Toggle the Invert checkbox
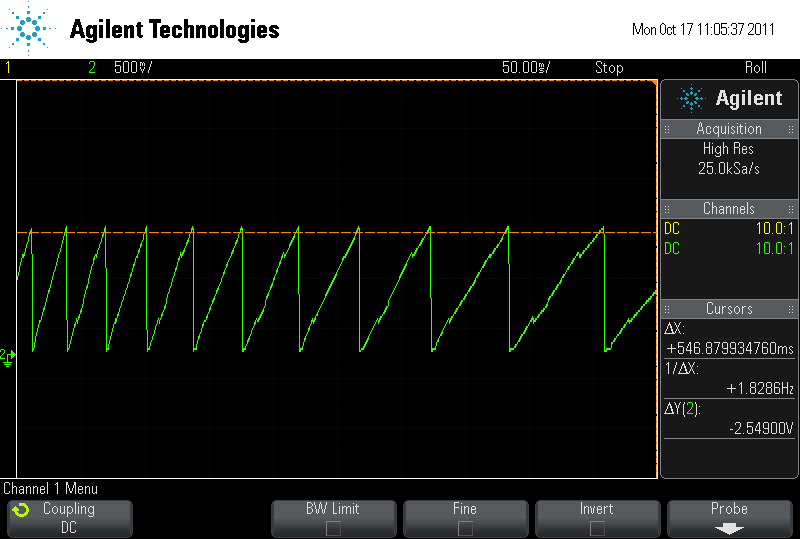 (597, 528)
